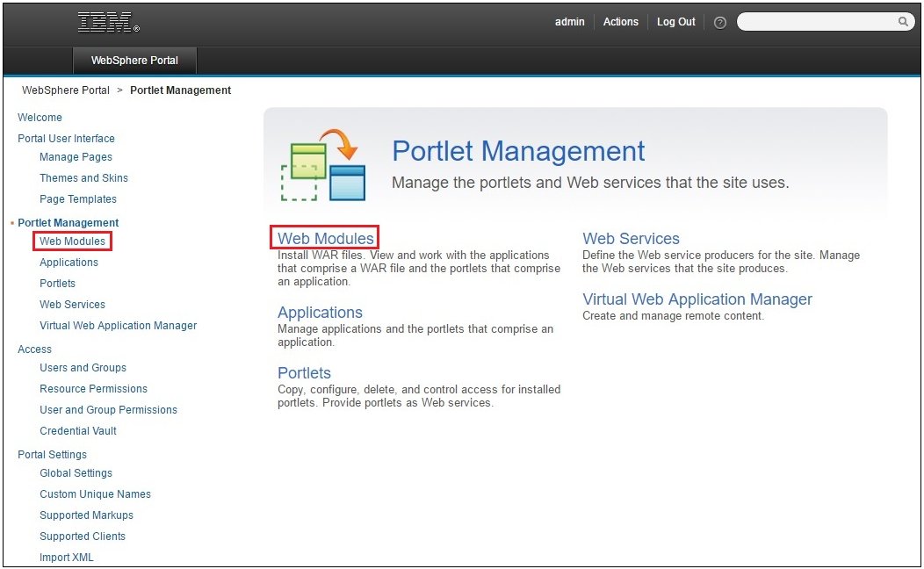Click the Portlets heading link in the main panel
924x569 pixels.
click(x=304, y=373)
